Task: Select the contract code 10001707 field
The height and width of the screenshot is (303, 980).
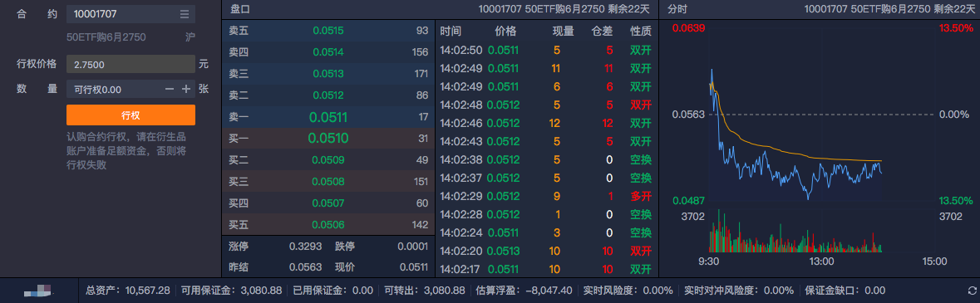Action: click(x=131, y=14)
